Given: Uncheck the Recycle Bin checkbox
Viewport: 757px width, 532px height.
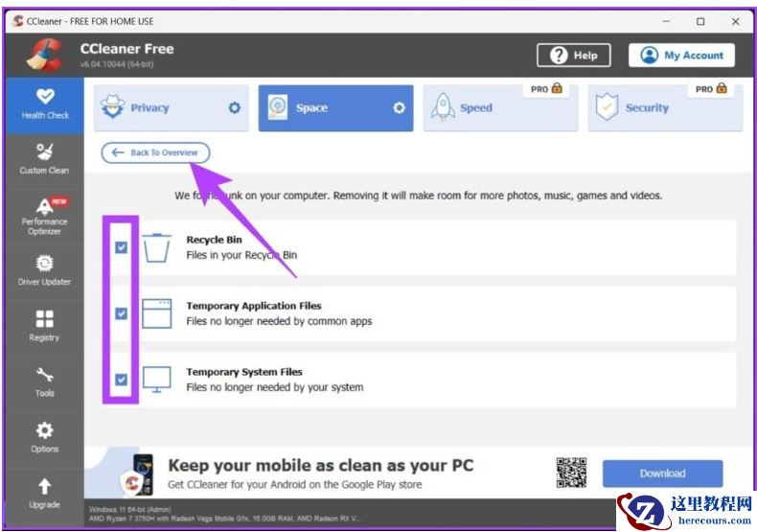Looking at the screenshot, I should tap(121, 247).
